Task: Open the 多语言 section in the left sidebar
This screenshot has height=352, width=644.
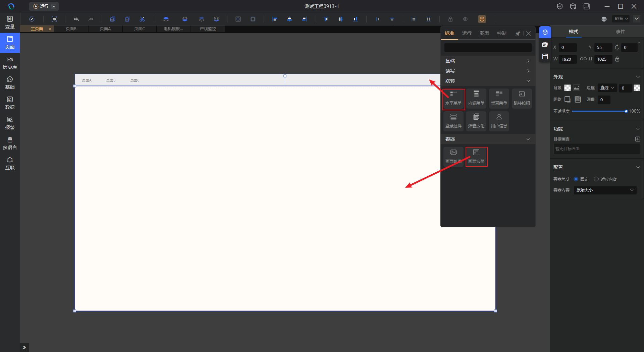Action: tap(10, 143)
